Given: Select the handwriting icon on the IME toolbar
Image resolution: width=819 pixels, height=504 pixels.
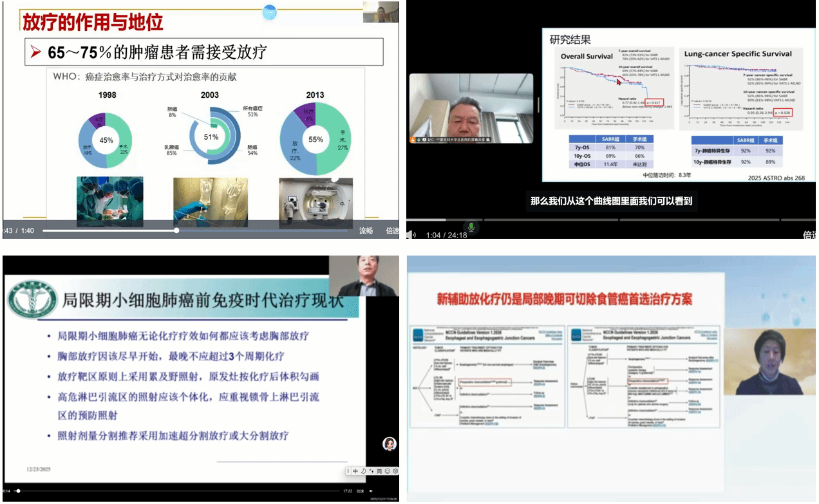Looking at the screenshot, I should coord(363,471).
